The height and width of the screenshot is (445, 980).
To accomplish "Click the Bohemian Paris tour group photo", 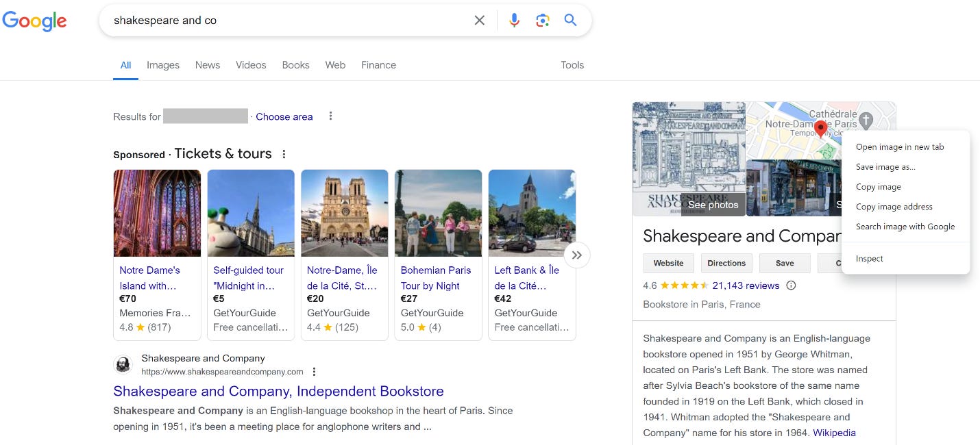I will (439, 213).
